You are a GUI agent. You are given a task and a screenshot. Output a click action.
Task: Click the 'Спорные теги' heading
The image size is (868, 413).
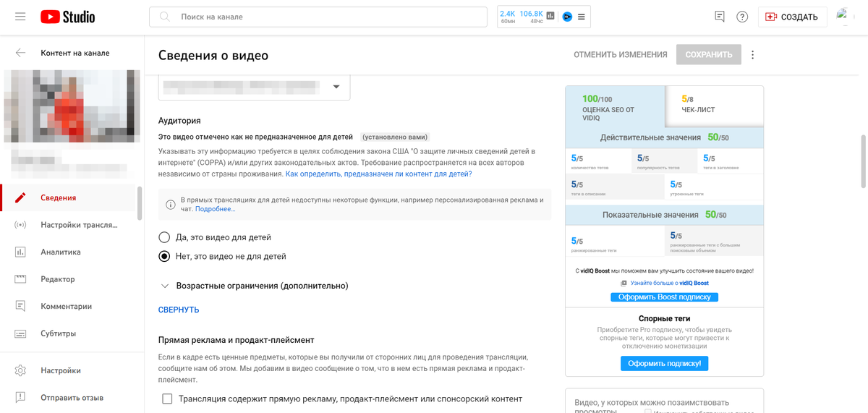664,318
